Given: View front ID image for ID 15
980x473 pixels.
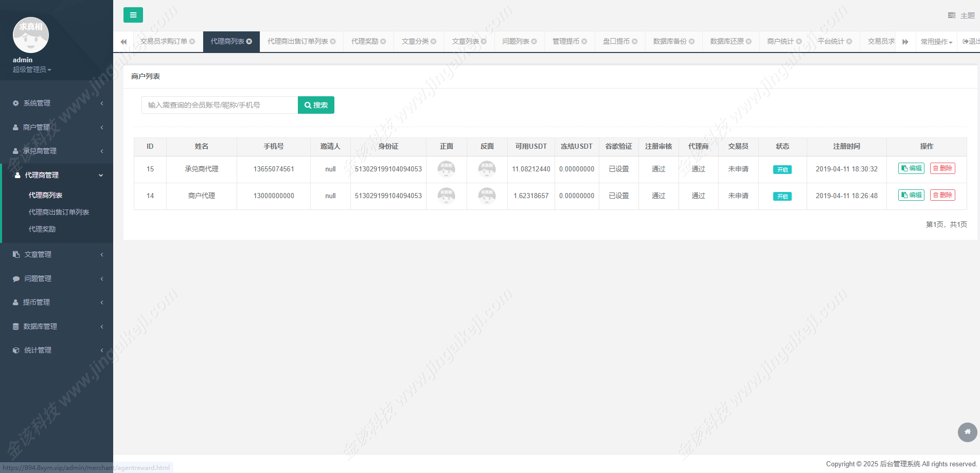Looking at the screenshot, I should [x=447, y=169].
